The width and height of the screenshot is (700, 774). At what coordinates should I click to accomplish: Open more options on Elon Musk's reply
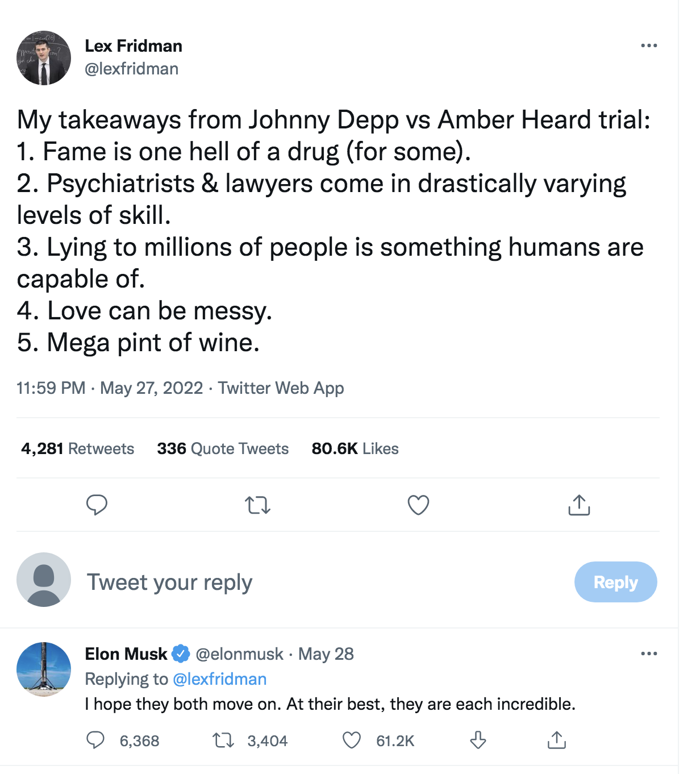648,654
